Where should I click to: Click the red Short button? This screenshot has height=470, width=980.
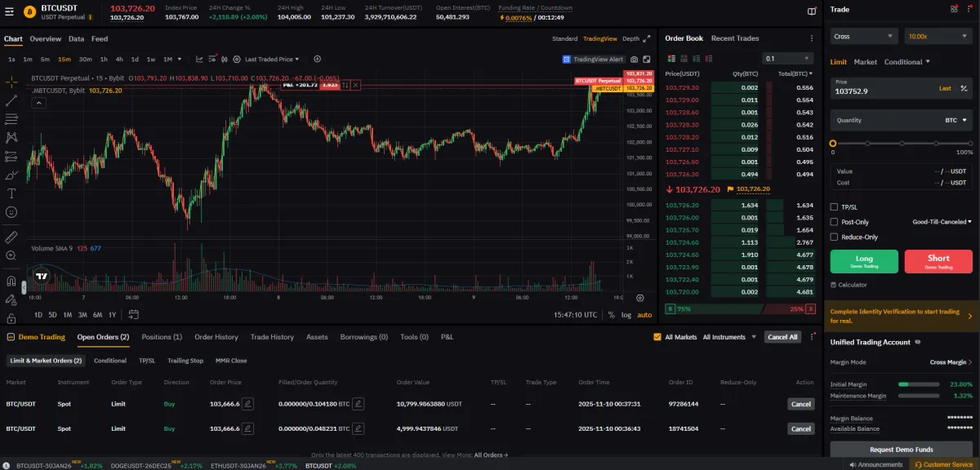click(938, 261)
